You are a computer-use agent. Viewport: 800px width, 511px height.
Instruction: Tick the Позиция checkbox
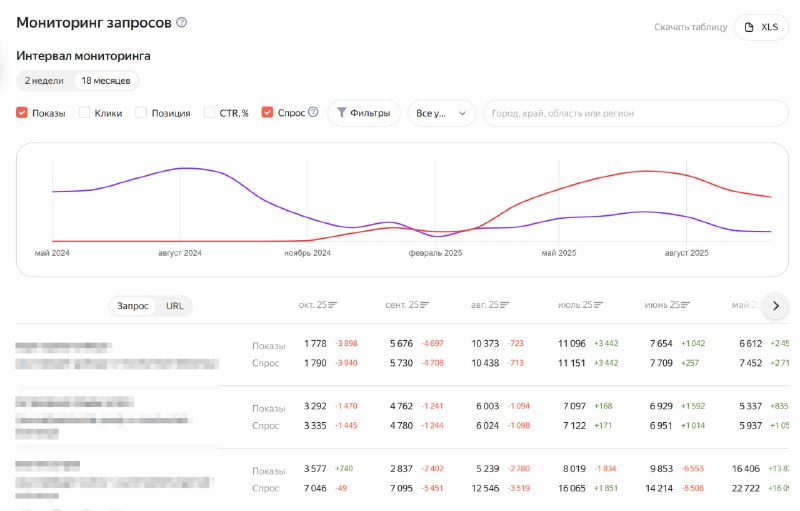click(141, 113)
